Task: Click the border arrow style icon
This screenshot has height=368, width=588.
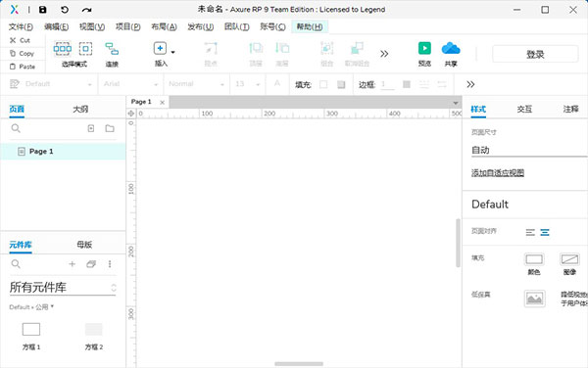Action: (x=442, y=84)
